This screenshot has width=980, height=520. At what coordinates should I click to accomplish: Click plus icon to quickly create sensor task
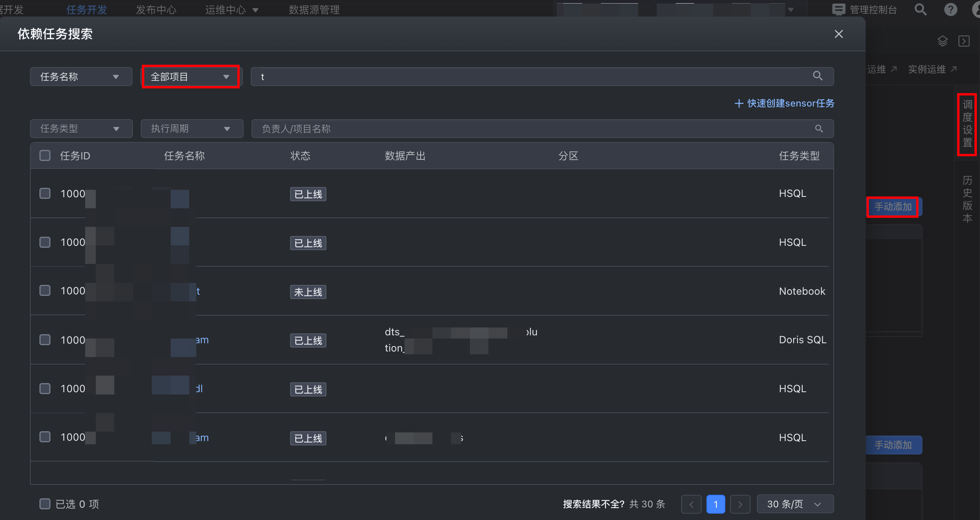[x=739, y=103]
